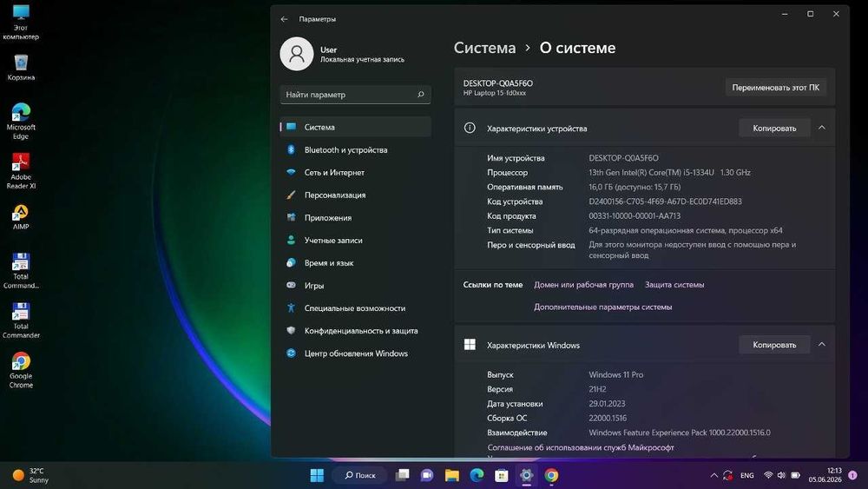Click the device info circle icon
This screenshot has width=868, height=489.
pyautogui.click(x=470, y=128)
